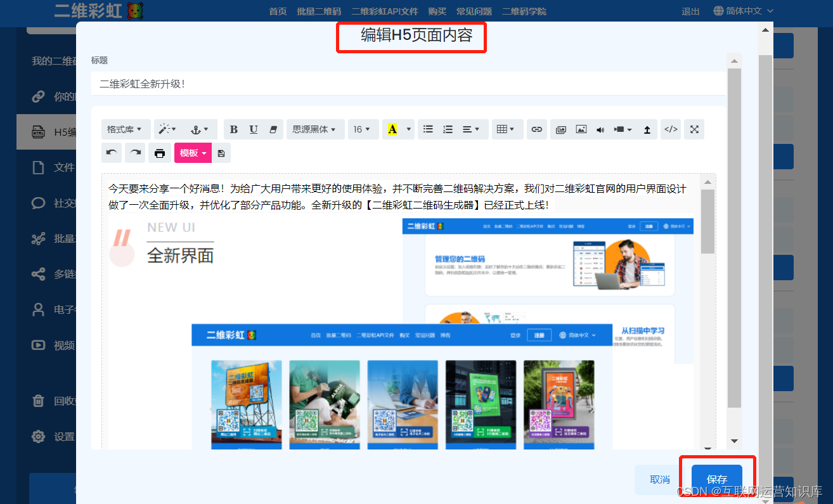
Task: Open the person profile icon in the sidebar
Action: 39,310
